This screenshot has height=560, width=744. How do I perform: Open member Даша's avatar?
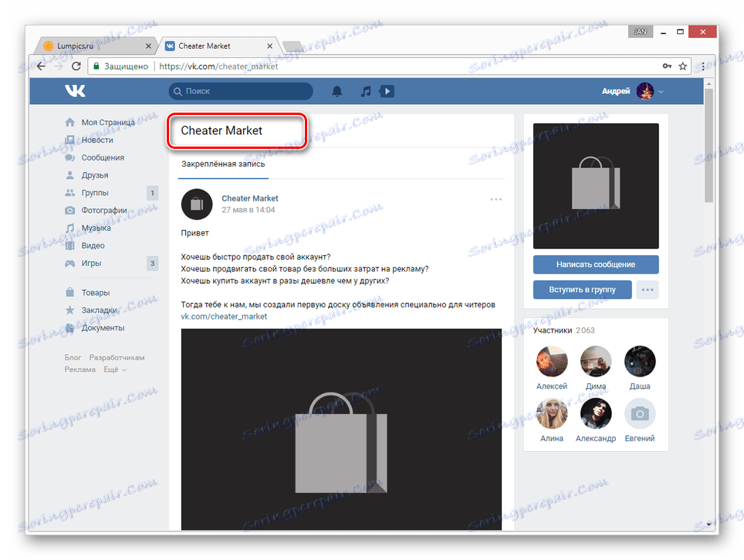[x=640, y=361]
